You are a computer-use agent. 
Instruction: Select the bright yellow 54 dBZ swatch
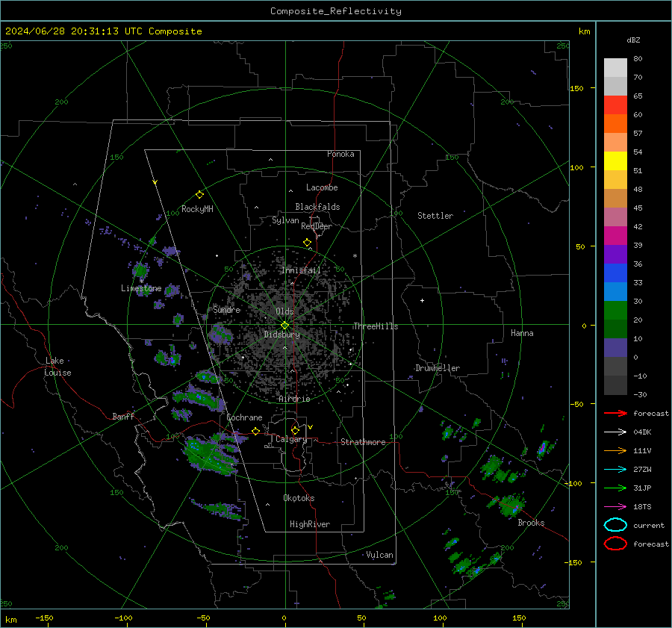pos(615,161)
